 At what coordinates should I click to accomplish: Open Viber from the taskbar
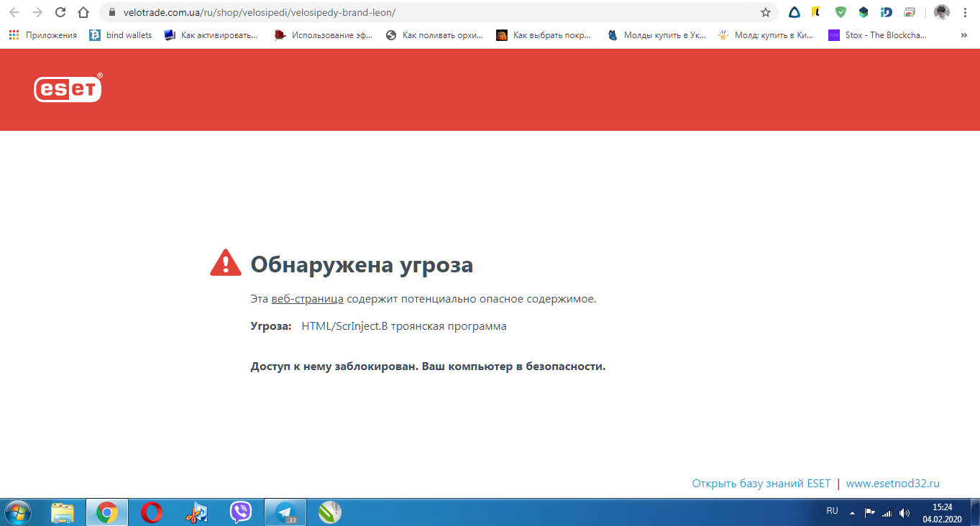(x=241, y=512)
